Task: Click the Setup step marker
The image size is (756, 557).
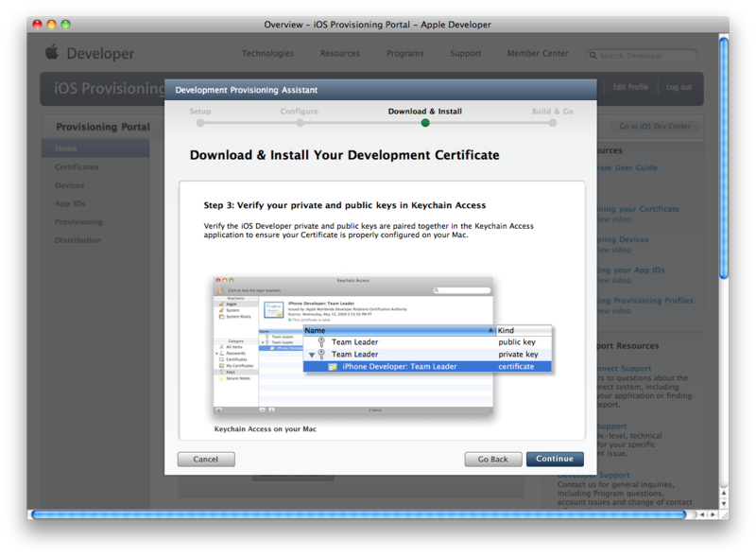Action: tap(200, 123)
